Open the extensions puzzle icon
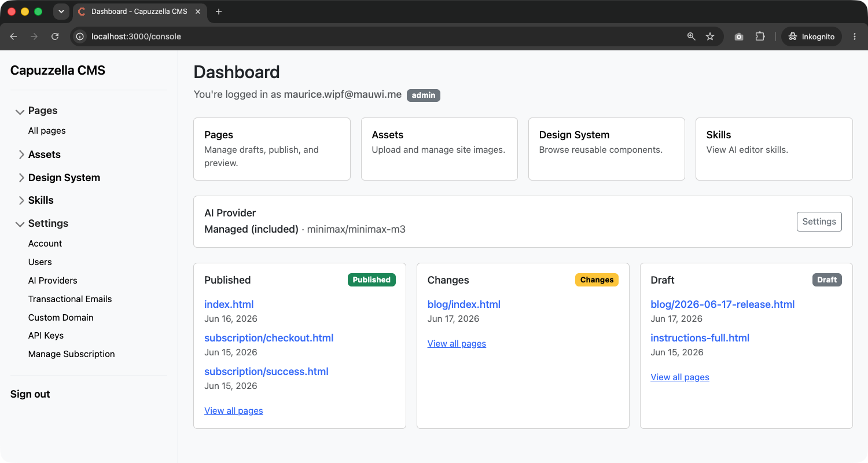The width and height of the screenshot is (868, 463). pos(760,36)
